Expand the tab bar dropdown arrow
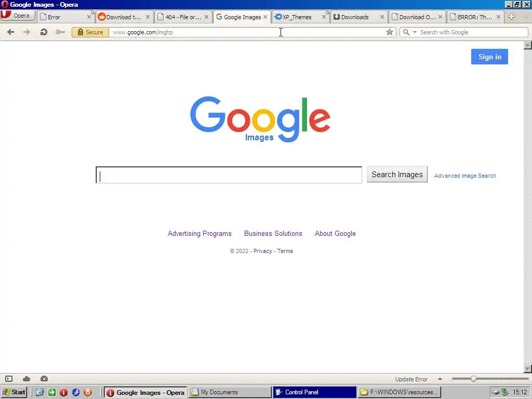The image size is (532, 399). [x=526, y=17]
